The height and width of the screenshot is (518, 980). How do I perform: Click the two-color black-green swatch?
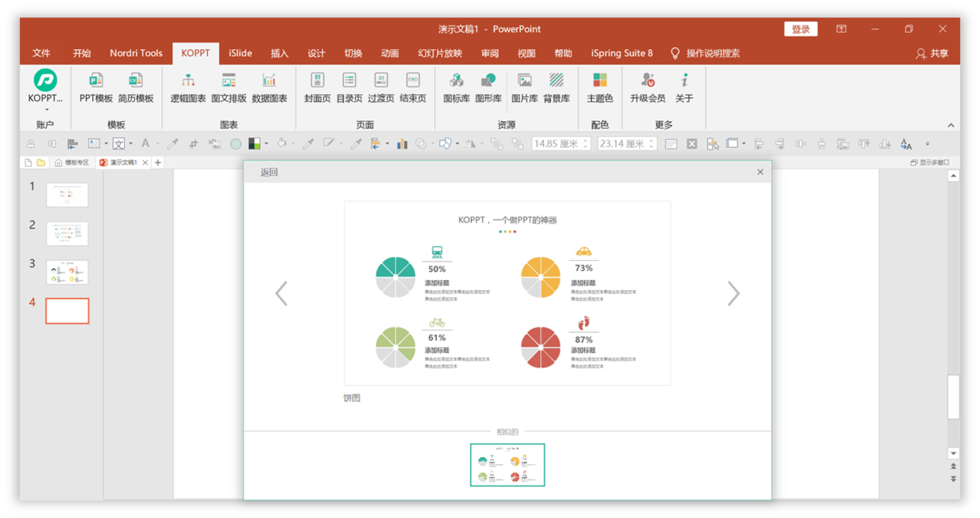[254, 144]
